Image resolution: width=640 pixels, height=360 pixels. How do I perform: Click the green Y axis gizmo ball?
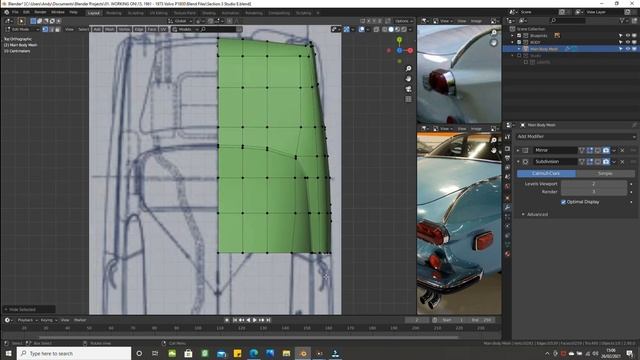(400, 40)
